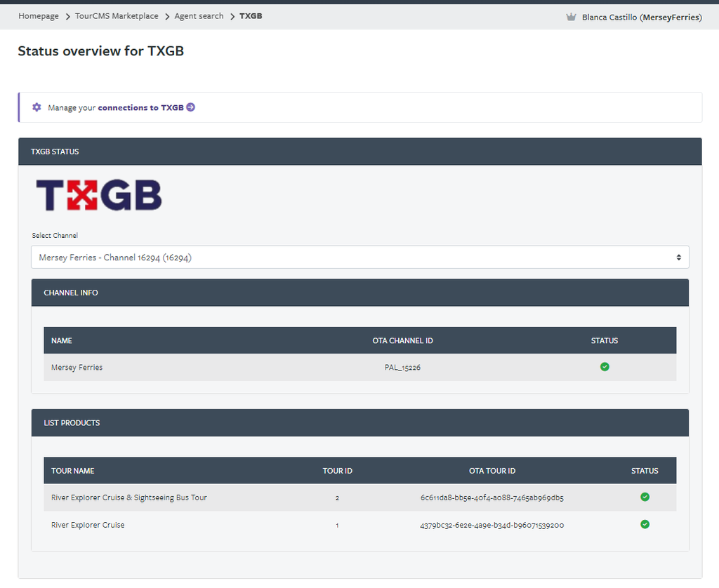Click the green status check for Mersey Ferries channel

(x=605, y=367)
